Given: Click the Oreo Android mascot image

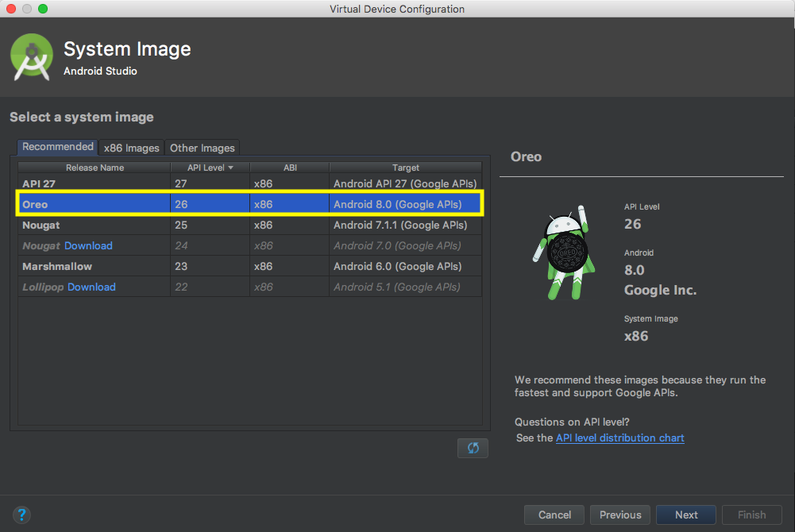Looking at the screenshot, I should point(563,253).
